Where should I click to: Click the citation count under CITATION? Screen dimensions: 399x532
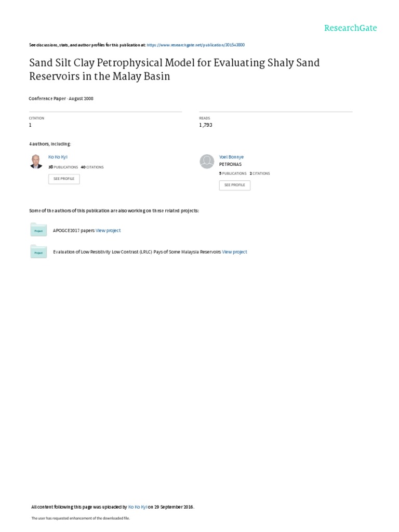(x=30, y=125)
